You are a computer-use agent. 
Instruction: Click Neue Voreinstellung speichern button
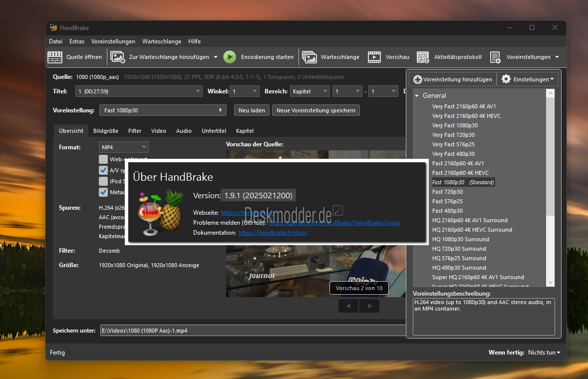pos(316,110)
